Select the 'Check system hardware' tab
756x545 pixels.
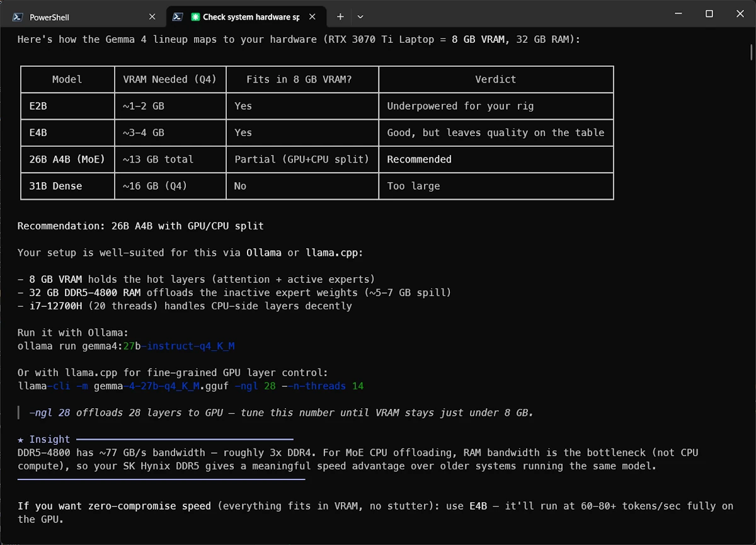tap(246, 17)
